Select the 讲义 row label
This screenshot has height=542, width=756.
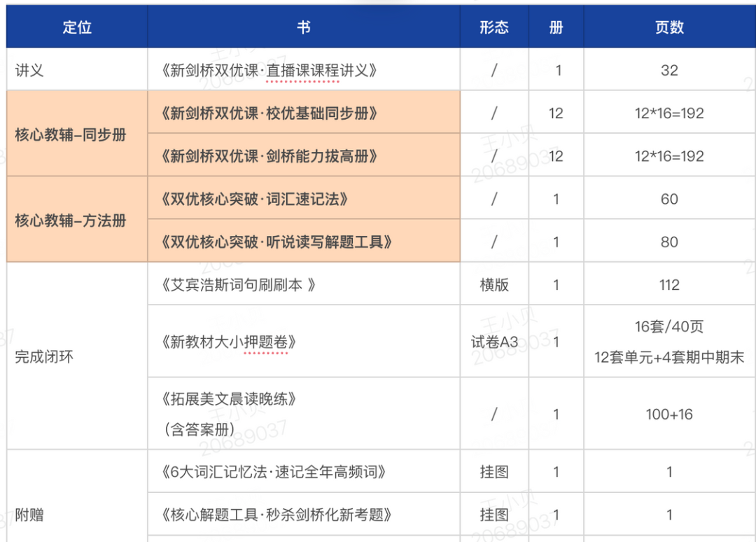click(24, 69)
